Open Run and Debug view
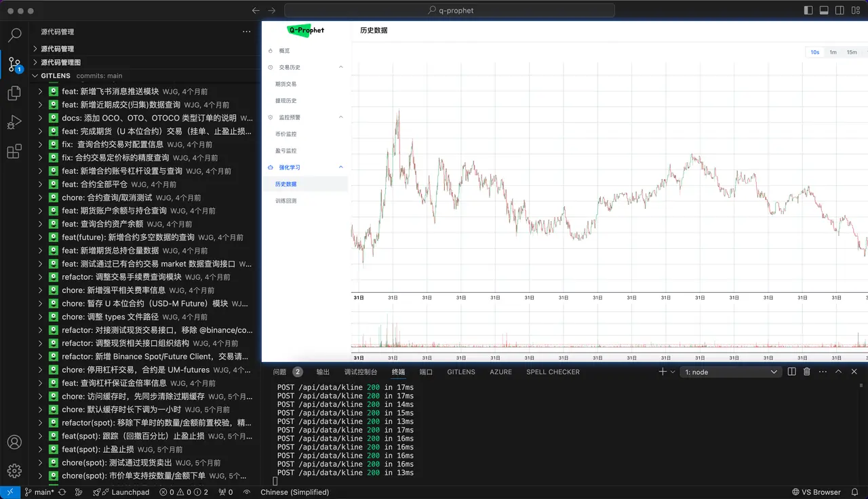The height and width of the screenshot is (499, 868). point(14,123)
